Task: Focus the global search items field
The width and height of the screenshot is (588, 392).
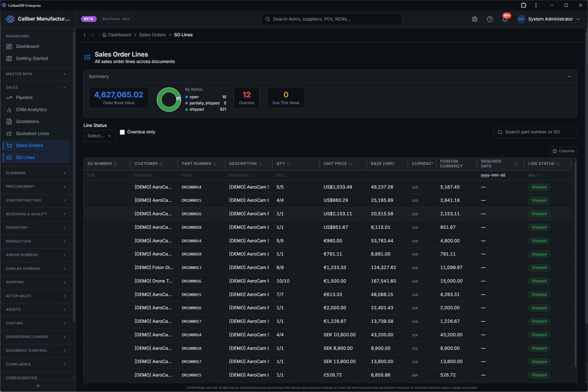Action: 332,19
